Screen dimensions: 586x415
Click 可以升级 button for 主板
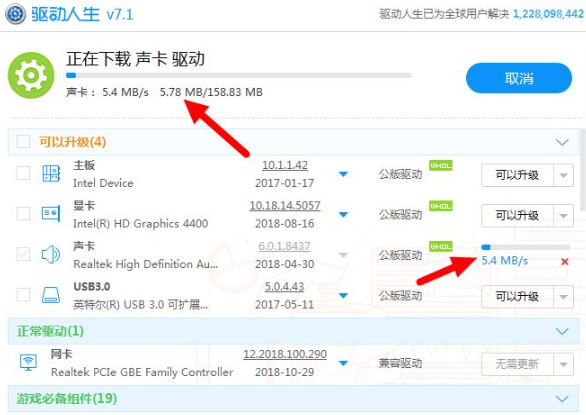[517, 175]
